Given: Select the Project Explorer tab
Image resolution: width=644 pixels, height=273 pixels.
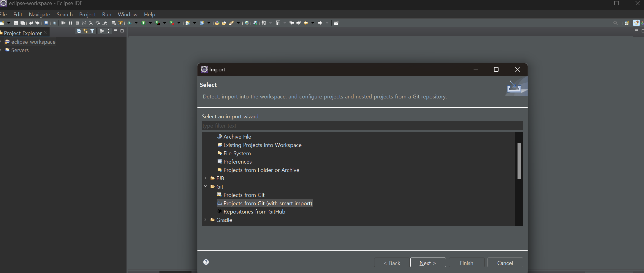Looking at the screenshot, I should coord(23,33).
